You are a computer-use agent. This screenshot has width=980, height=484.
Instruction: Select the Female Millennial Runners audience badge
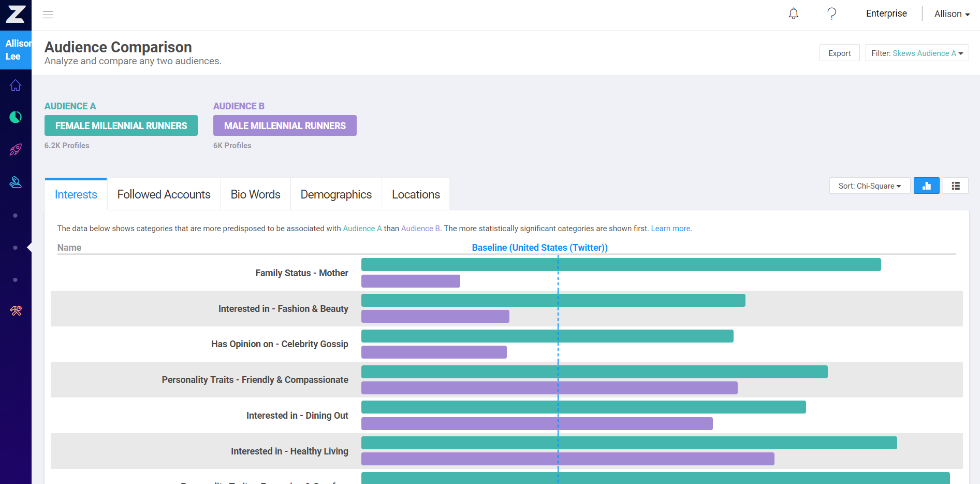(121, 125)
